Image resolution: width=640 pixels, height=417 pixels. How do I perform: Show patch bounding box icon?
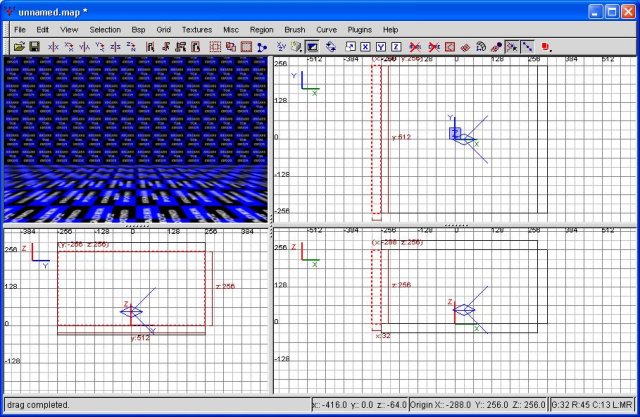point(449,47)
